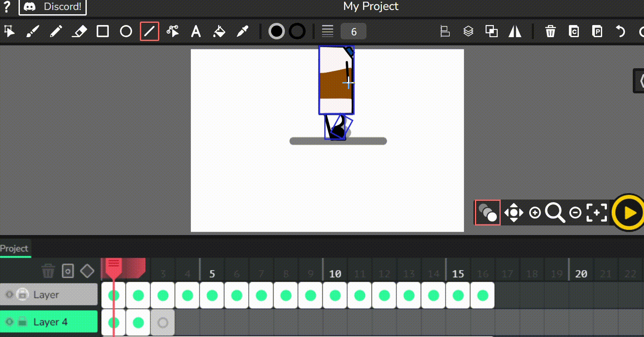This screenshot has height=337, width=644.
Task: Select the Brush tool
Action: tap(33, 32)
